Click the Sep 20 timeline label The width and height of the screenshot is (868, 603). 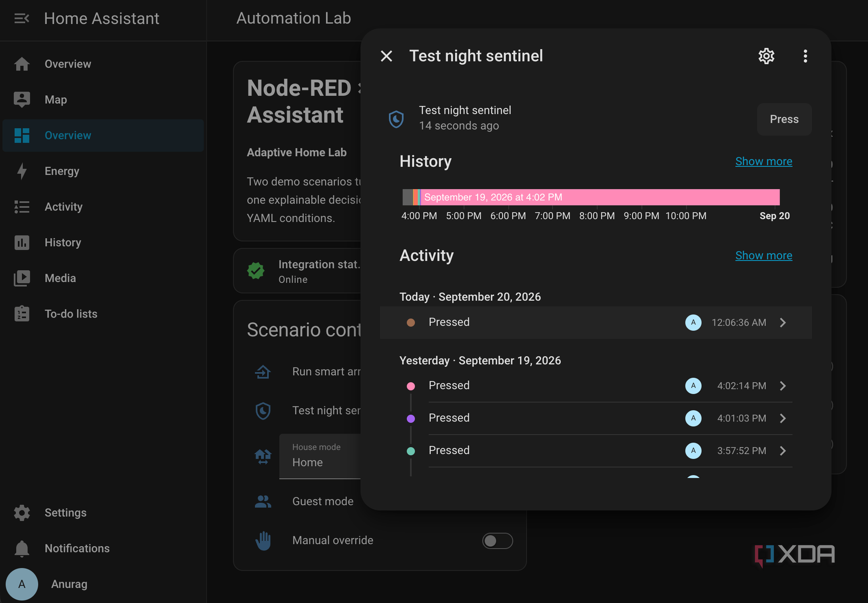[x=774, y=216]
